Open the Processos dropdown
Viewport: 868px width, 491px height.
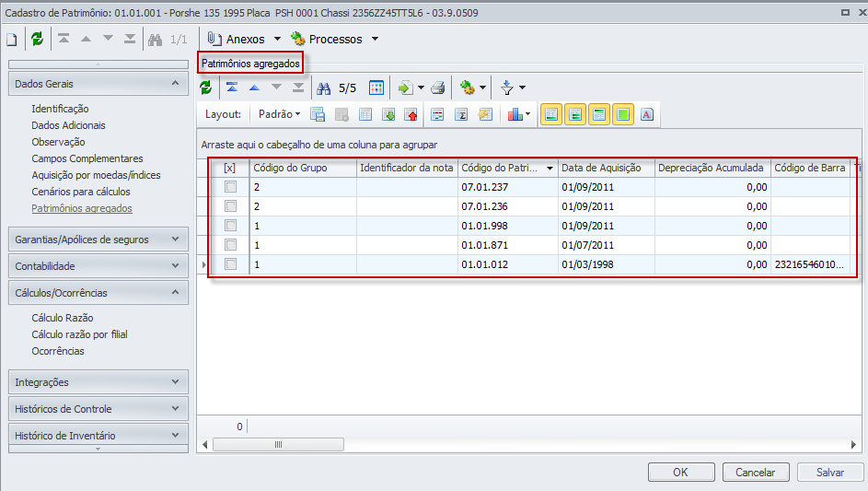coord(376,39)
